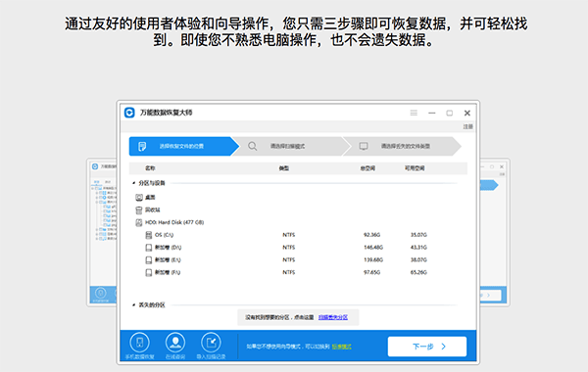Click the left background window's app logo
Viewport: 588px width, 372px height.
[x=95, y=166]
